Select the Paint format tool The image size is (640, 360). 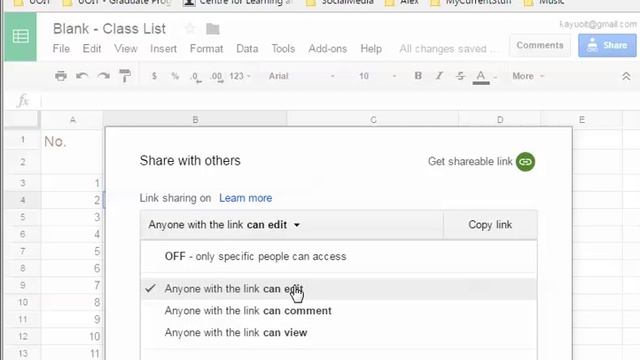[125, 76]
